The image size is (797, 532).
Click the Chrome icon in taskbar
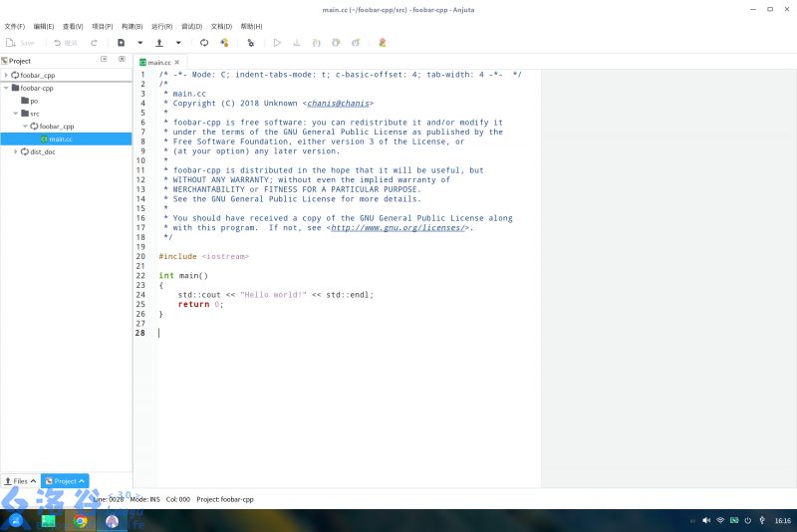[81, 520]
